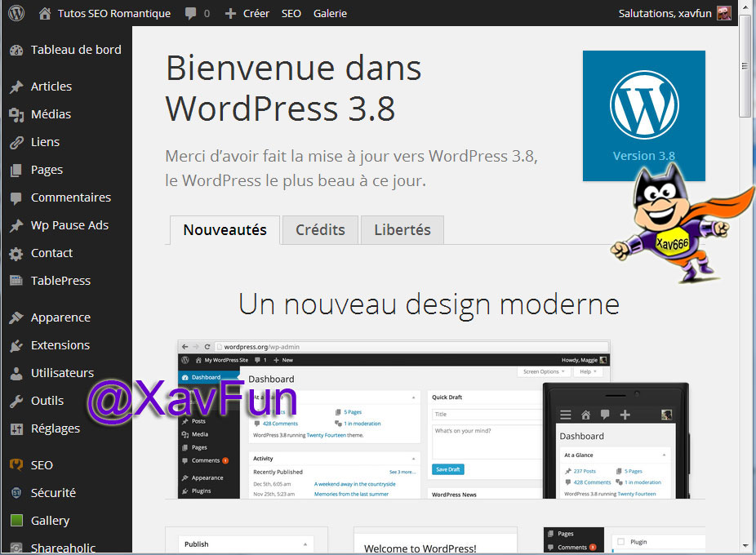Viewport: 756px width, 555px height.
Task: Click the Bienvenue dans WordPress 3.8 heading
Action: [x=294, y=88]
